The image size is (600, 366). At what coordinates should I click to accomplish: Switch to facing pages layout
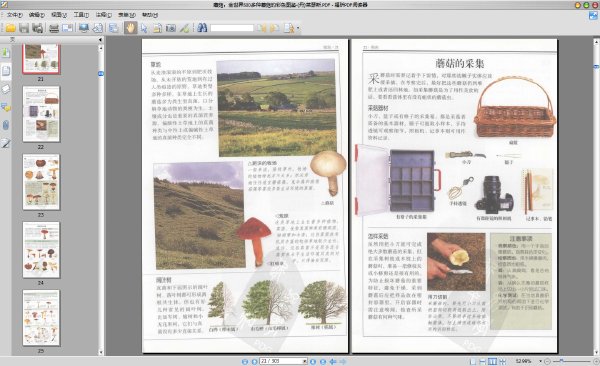[492, 361]
